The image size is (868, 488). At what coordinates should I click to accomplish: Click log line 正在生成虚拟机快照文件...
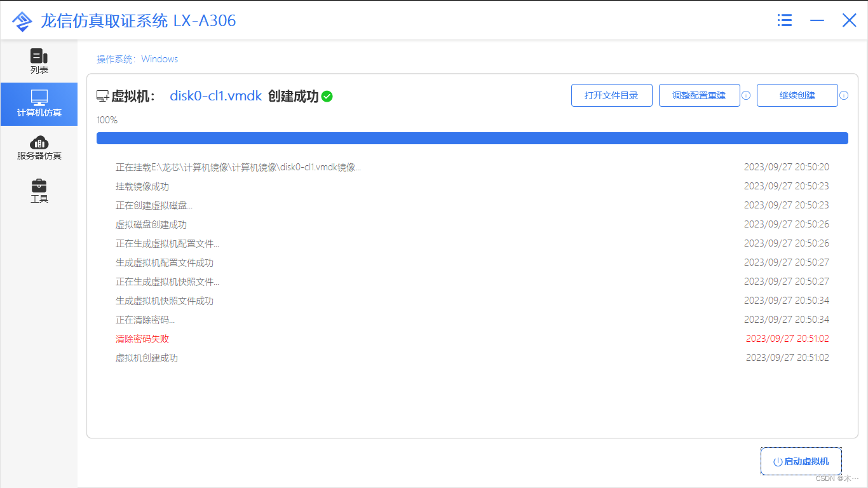pyautogui.click(x=167, y=281)
